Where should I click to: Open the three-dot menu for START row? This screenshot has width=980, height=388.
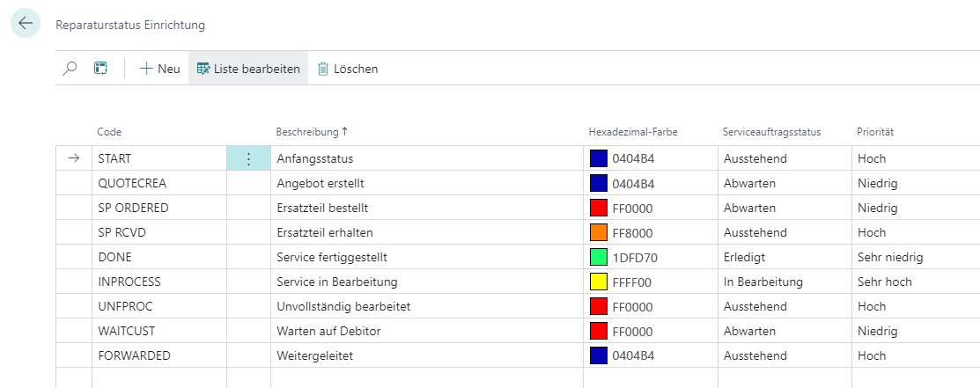coord(248,158)
